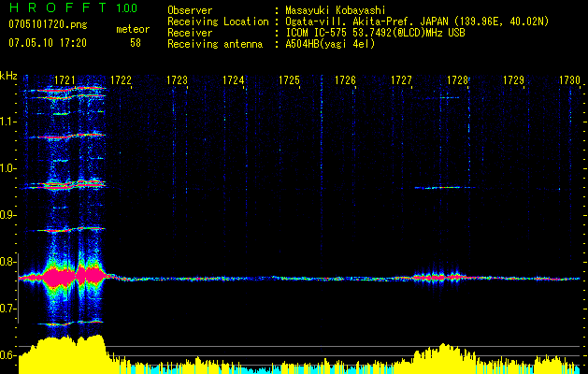Click the 1729 time marker

[x=513, y=80]
